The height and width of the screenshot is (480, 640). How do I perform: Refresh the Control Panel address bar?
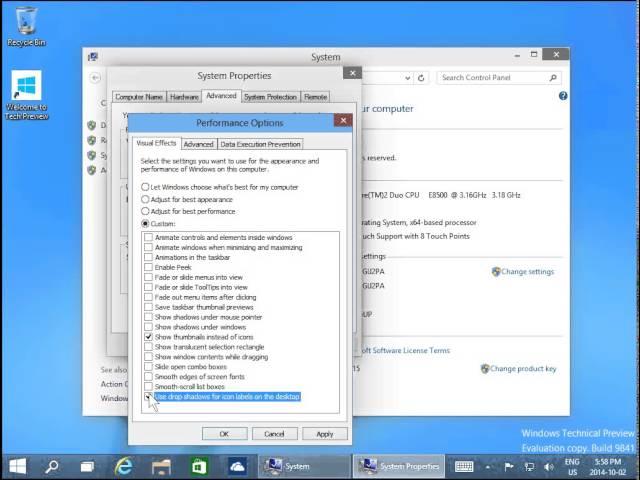point(421,78)
